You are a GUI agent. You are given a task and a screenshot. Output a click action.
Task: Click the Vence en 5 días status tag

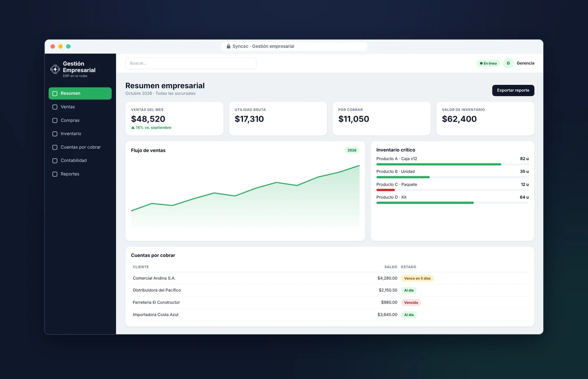tap(417, 278)
